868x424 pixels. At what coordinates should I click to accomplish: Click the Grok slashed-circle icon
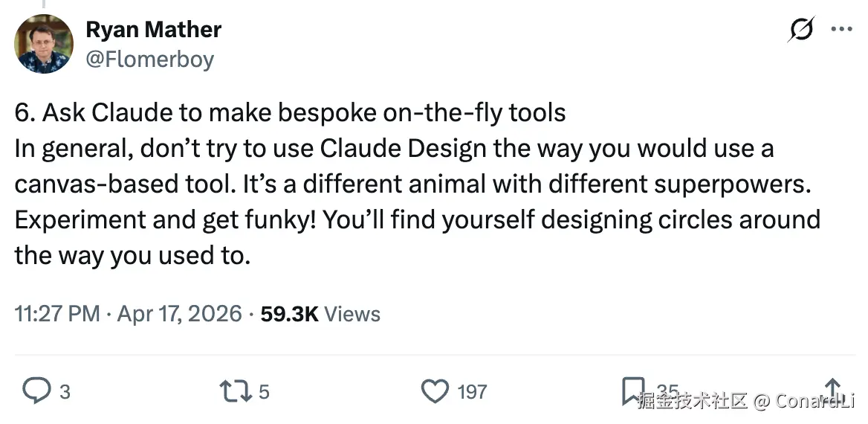click(x=802, y=30)
